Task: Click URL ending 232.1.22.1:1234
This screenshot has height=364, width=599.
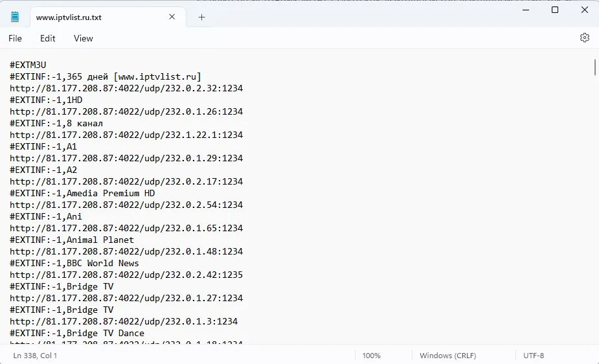Action: pos(126,135)
